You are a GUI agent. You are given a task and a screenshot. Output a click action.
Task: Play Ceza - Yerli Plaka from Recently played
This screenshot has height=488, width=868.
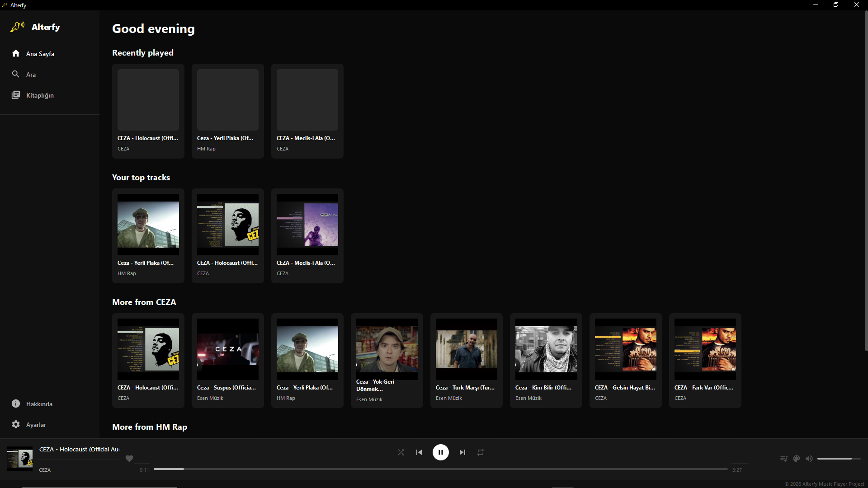point(228,111)
